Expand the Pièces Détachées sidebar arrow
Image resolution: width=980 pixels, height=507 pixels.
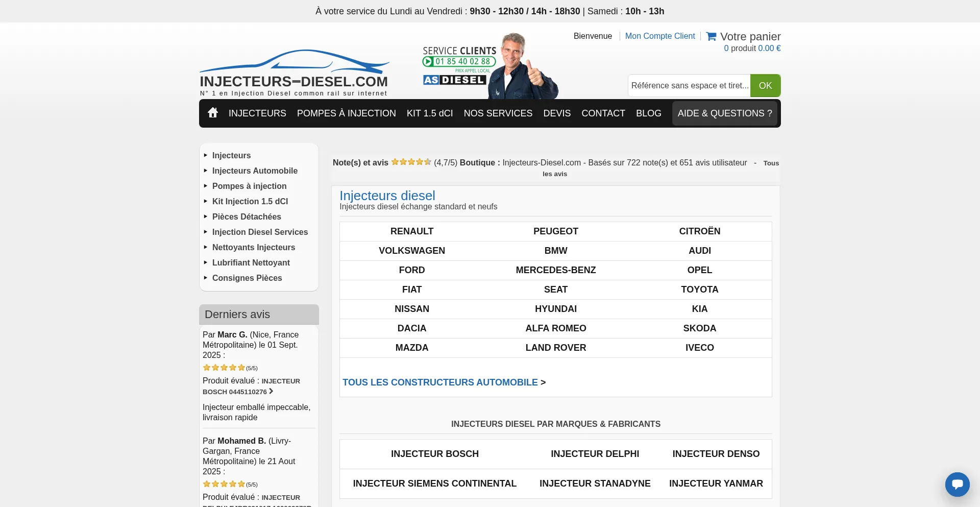coord(206,216)
